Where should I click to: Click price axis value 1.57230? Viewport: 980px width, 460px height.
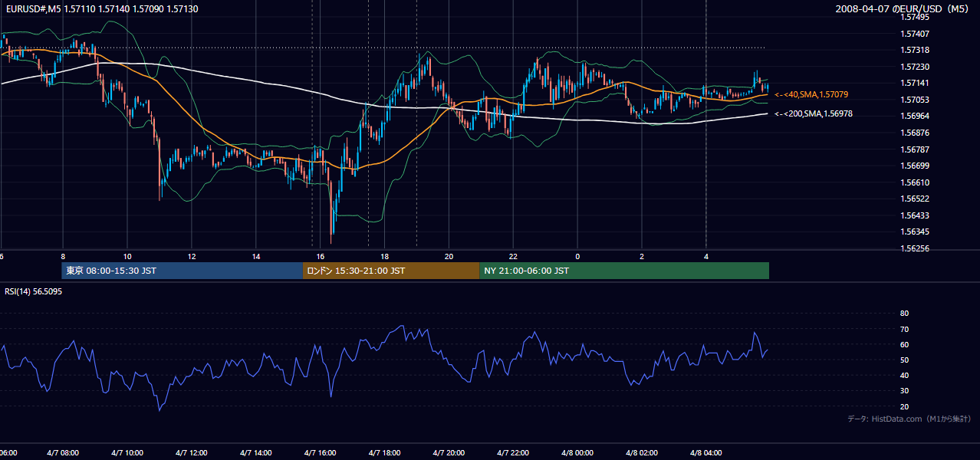point(916,67)
